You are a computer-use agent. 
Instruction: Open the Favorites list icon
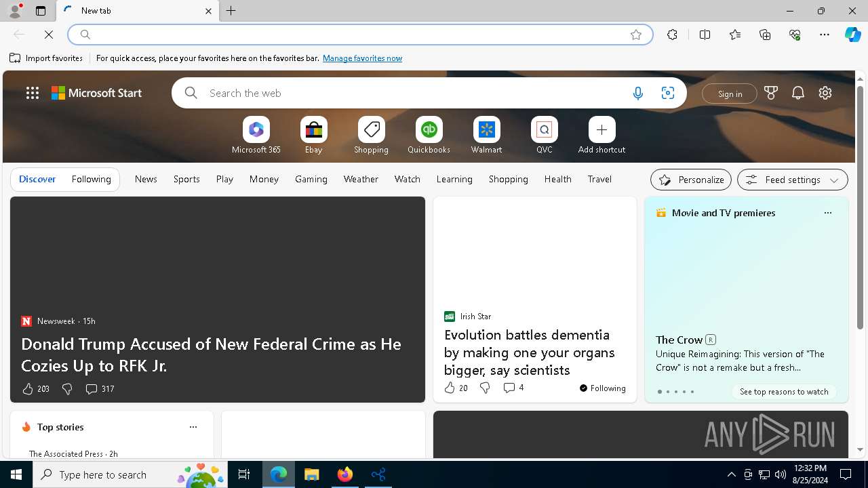click(x=735, y=35)
